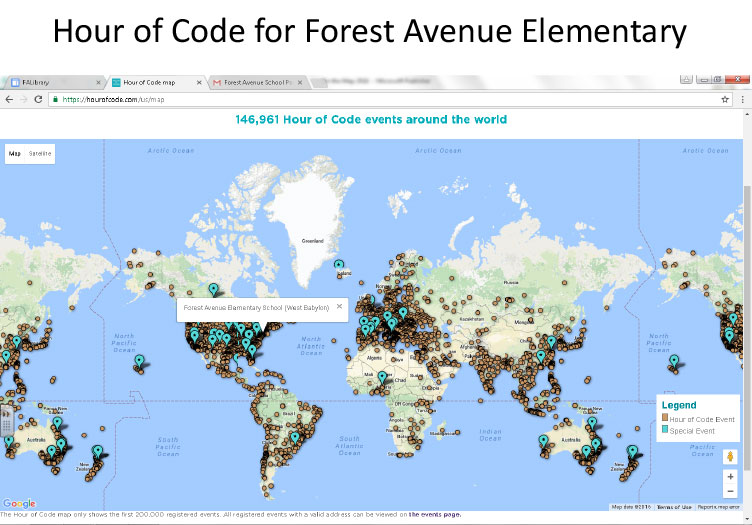Click the Algeria label on the map
Screen dimensions: 752x525
click(x=374, y=358)
